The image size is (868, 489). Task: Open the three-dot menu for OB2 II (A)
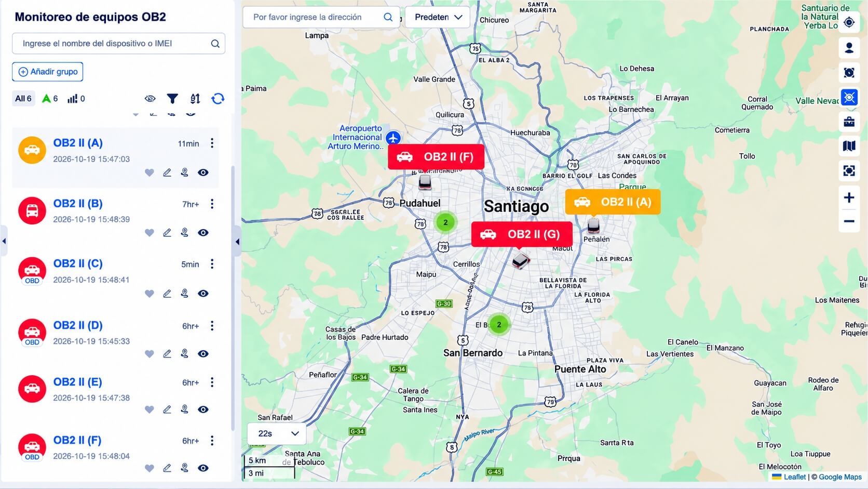pos(212,143)
